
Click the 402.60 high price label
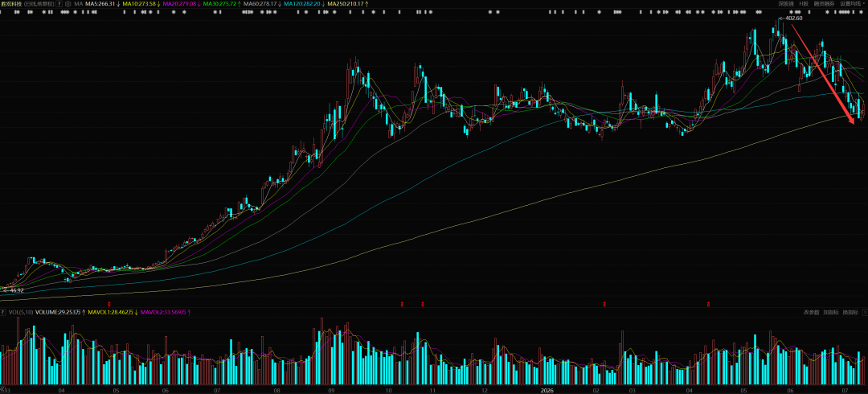pos(794,18)
